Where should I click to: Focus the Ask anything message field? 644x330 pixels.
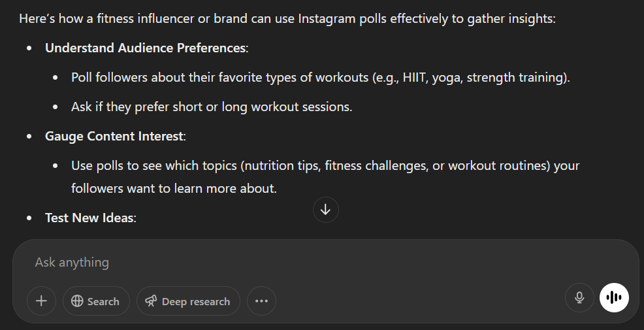click(x=287, y=262)
